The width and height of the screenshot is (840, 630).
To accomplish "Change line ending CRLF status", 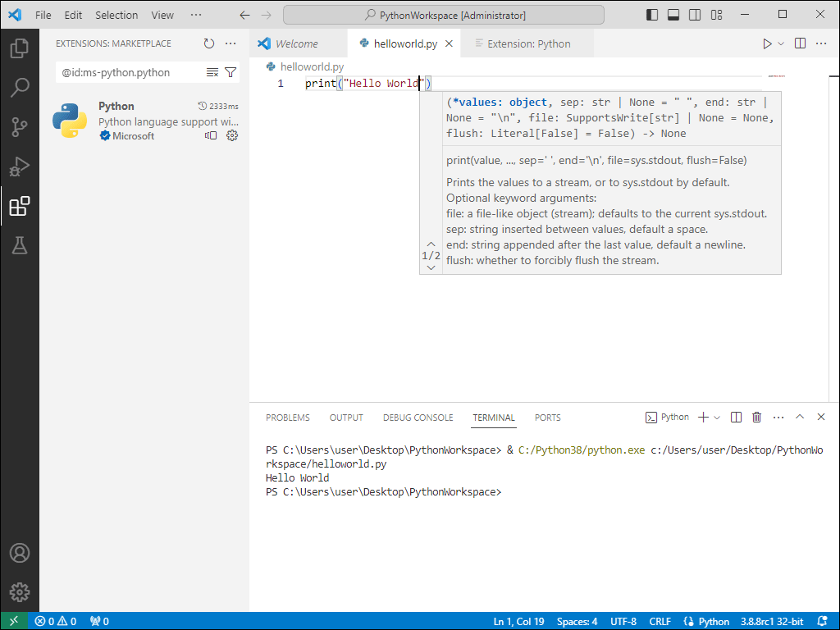I will [x=660, y=622].
